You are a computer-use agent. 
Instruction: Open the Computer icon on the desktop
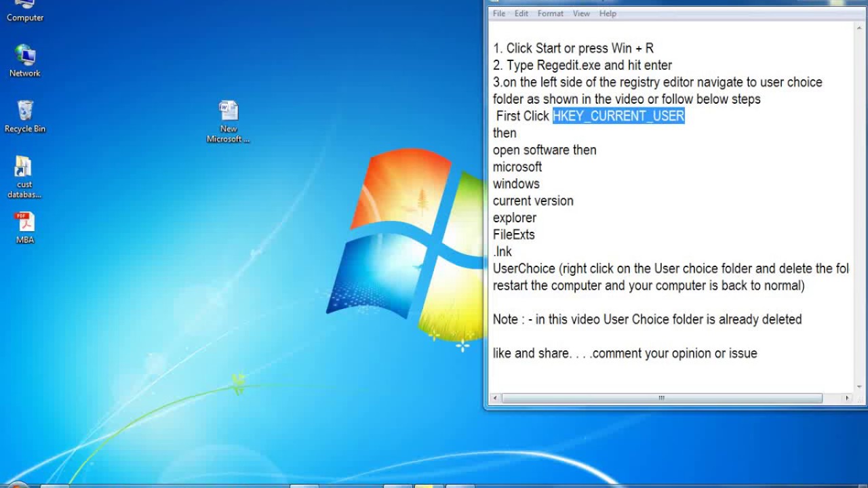click(24, 11)
